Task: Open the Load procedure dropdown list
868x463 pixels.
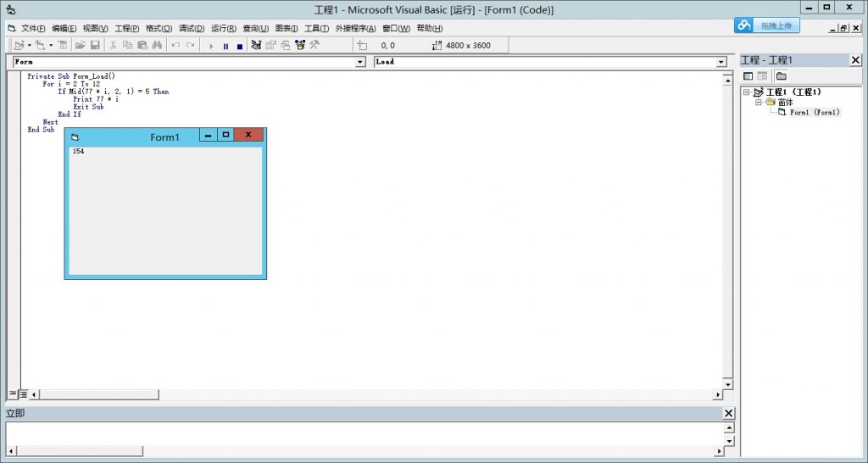Action: coord(721,62)
